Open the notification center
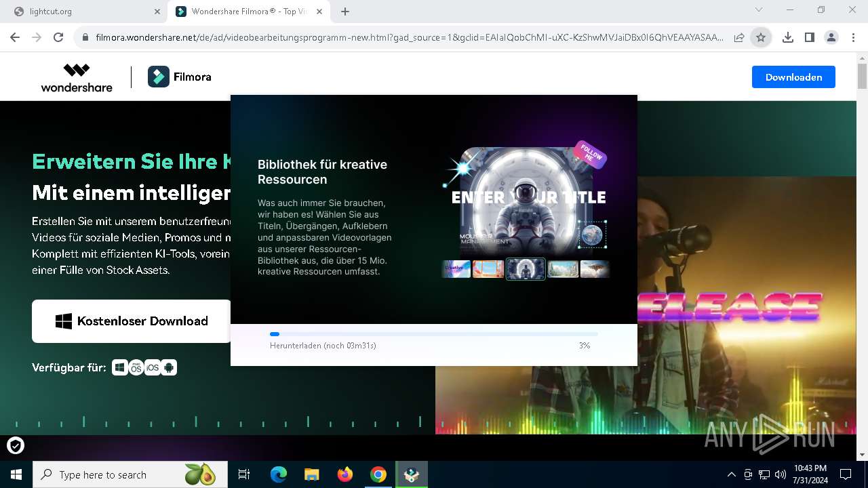This screenshot has width=868, height=488. [x=846, y=474]
